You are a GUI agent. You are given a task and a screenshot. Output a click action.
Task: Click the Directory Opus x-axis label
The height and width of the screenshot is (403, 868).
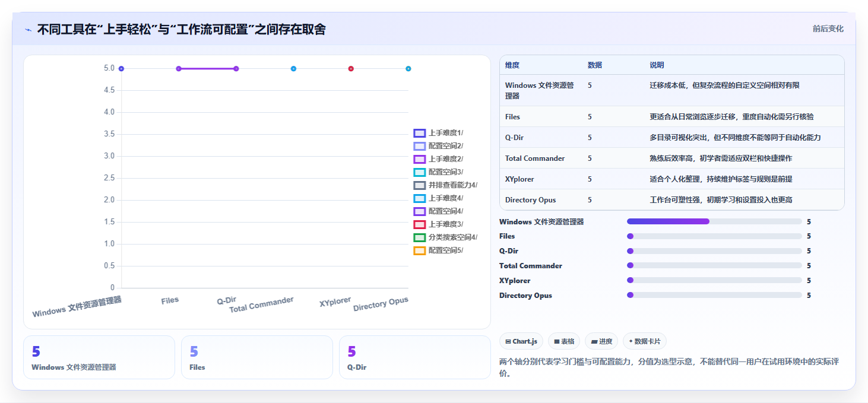381,304
